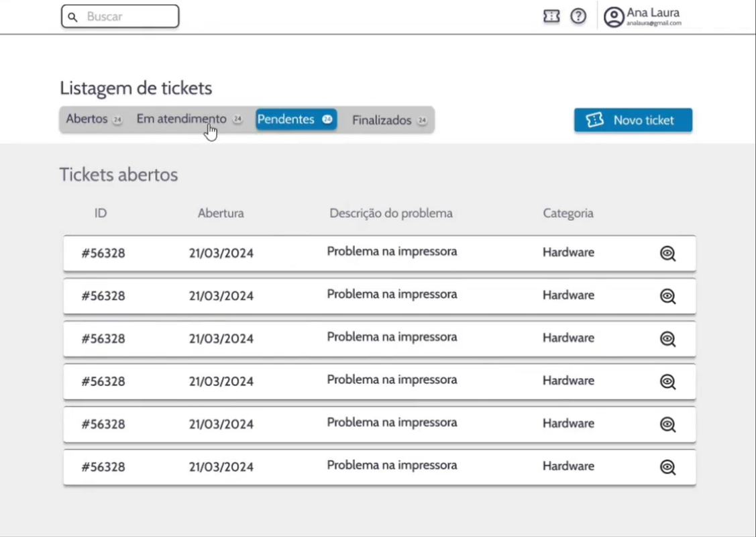
Task: Click the Categoria column header
Action: tap(568, 213)
